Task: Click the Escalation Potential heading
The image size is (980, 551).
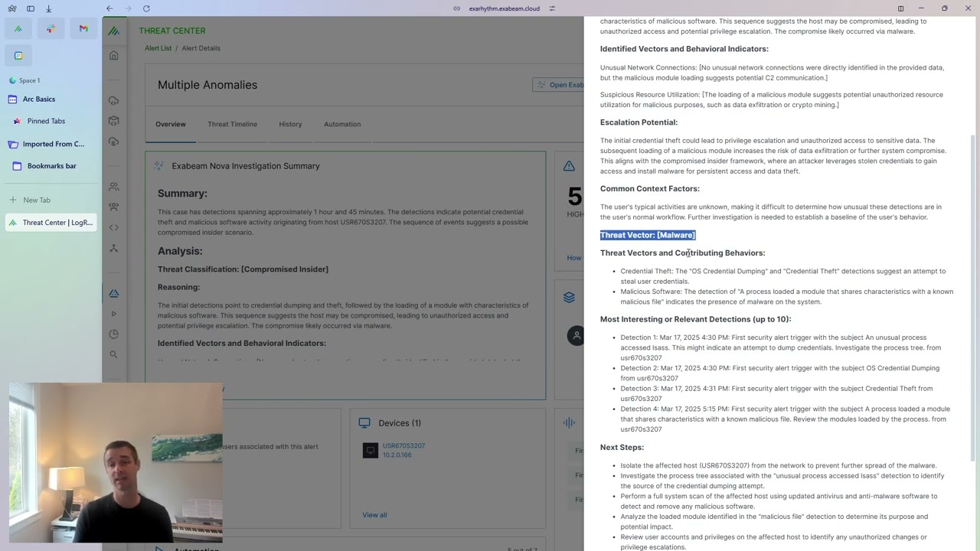Action: pyautogui.click(x=639, y=122)
